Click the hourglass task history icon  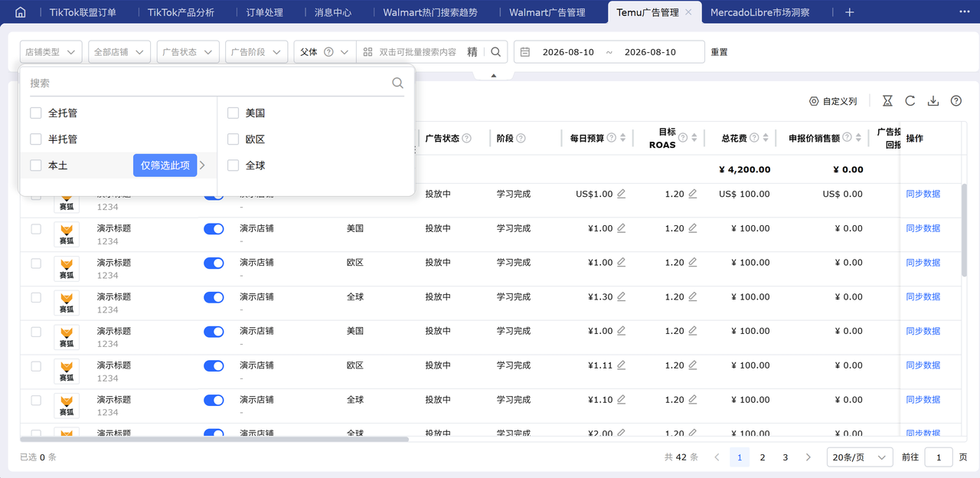coord(887,101)
